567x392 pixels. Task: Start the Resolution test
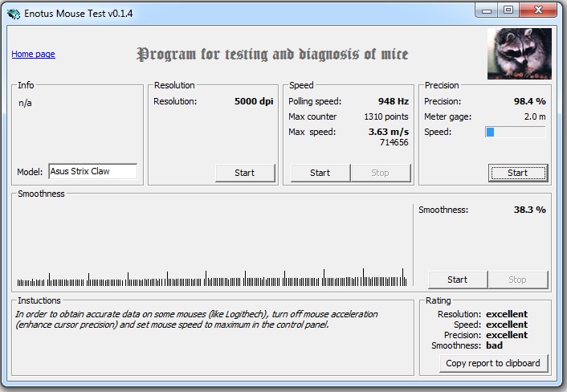point(245,173)
